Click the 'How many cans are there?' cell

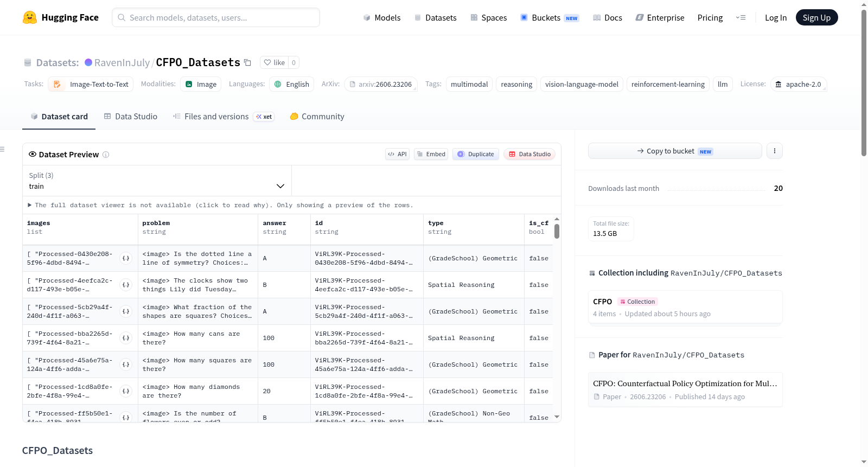pos(197,338)
